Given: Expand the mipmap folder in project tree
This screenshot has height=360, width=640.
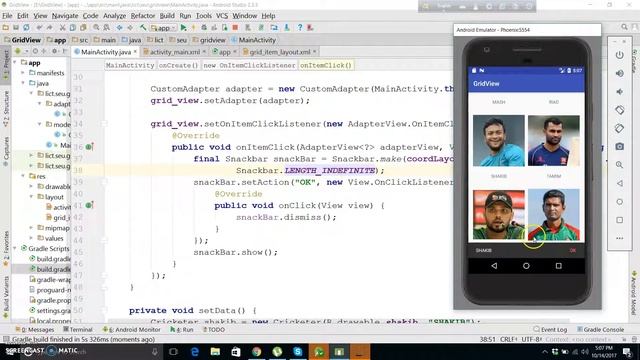Looking at the screenshot, I should click(x=31, y=228).
